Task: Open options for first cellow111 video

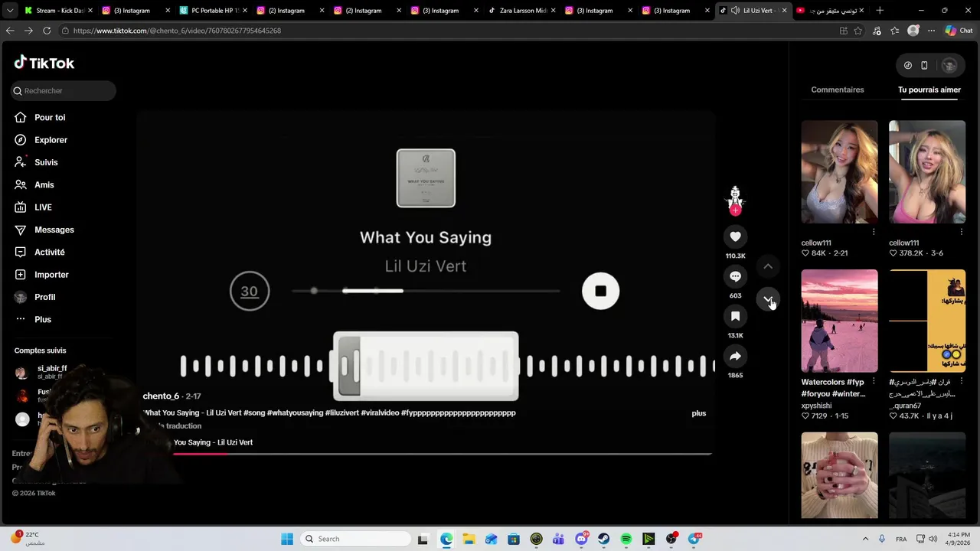Action: click(874, 231)
